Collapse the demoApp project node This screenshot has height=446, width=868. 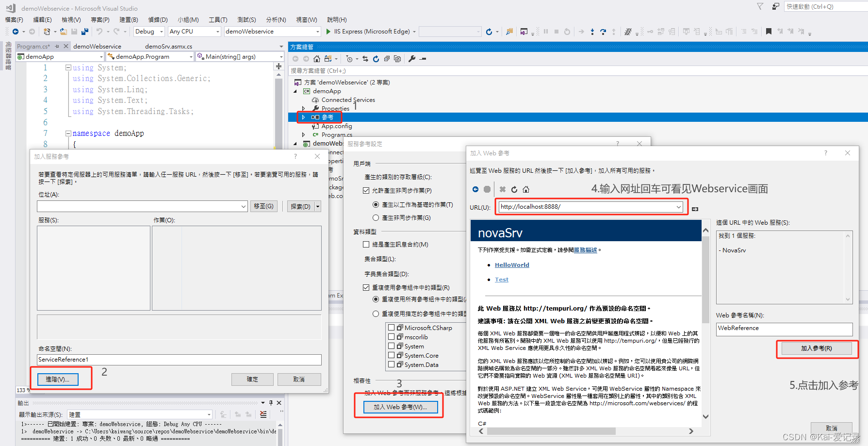point(295,91)
